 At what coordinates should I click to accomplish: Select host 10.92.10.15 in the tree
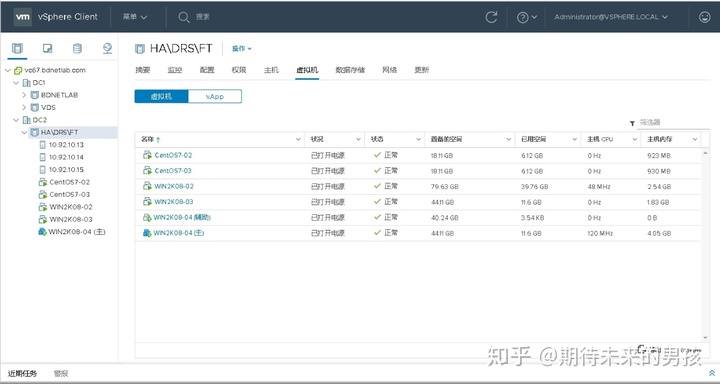click(x=67, y=170)
